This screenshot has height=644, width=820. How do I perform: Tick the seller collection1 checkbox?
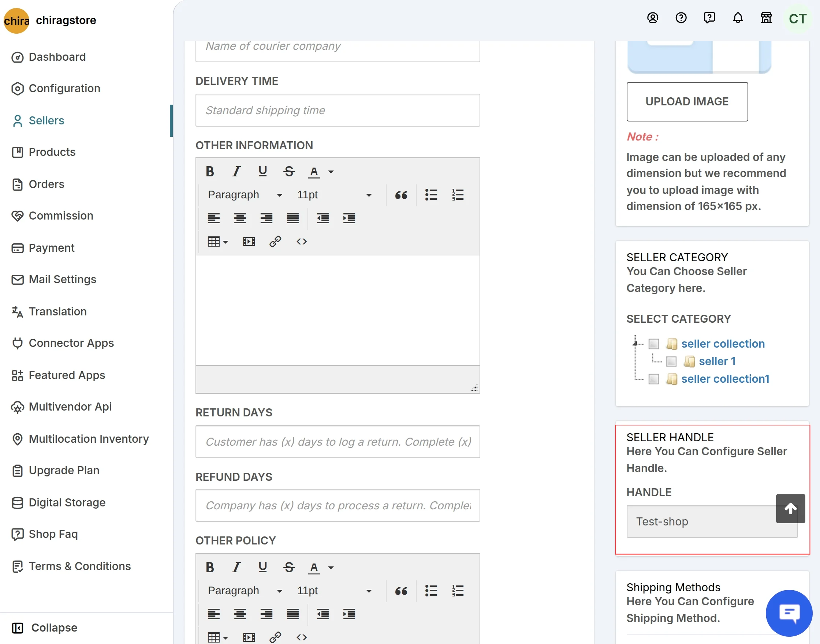653,379
